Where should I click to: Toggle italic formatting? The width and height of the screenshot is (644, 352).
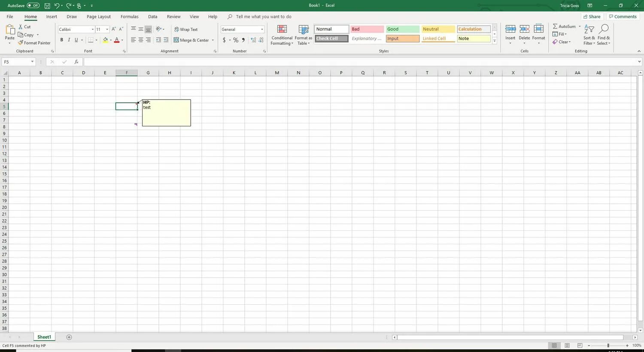pos(69,40)
